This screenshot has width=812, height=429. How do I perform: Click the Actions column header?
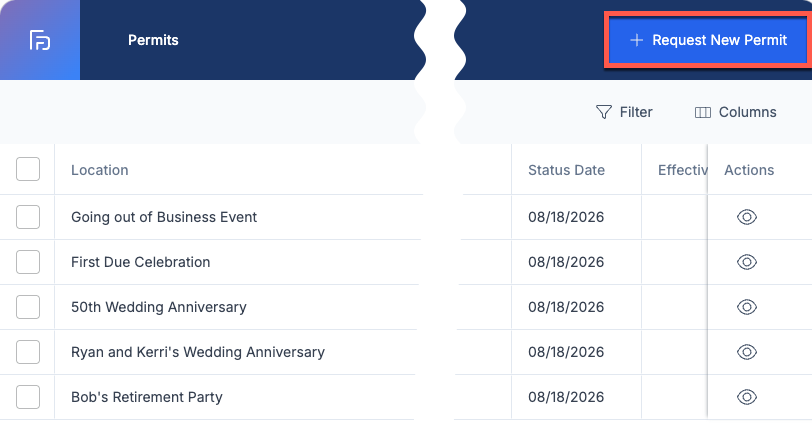coord(749,170)
